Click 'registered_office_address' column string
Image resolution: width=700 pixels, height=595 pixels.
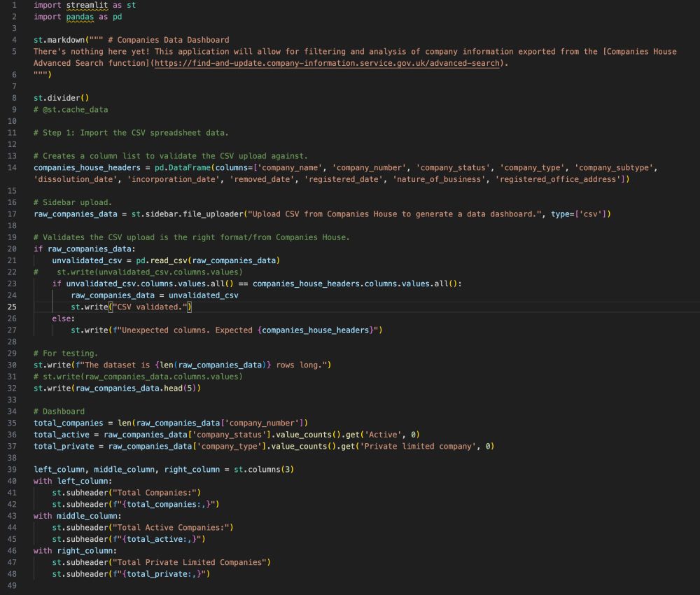559,179
